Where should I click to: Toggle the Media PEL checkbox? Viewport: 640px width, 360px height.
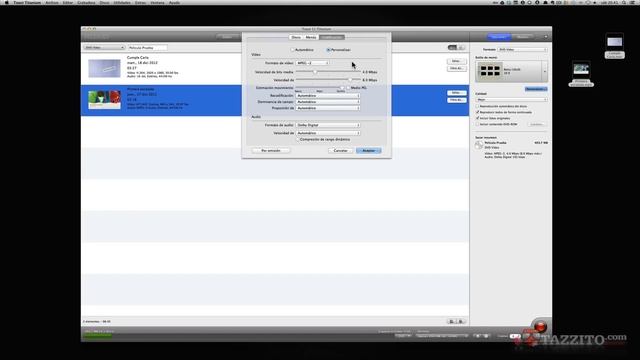click(348, 88)
